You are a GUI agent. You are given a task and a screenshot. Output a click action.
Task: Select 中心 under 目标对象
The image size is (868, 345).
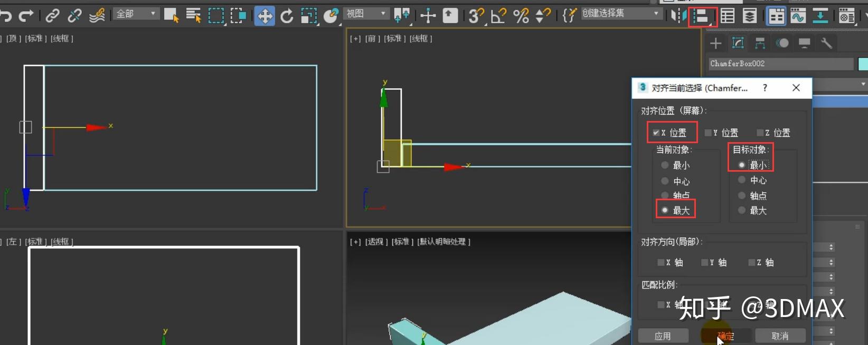(x=742, y=180)
